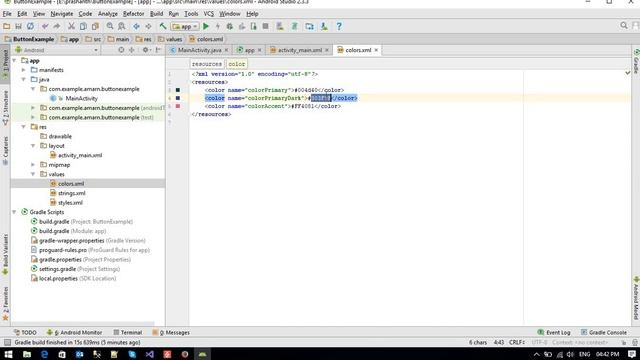Collapse the res folder node

click(24, 127)
